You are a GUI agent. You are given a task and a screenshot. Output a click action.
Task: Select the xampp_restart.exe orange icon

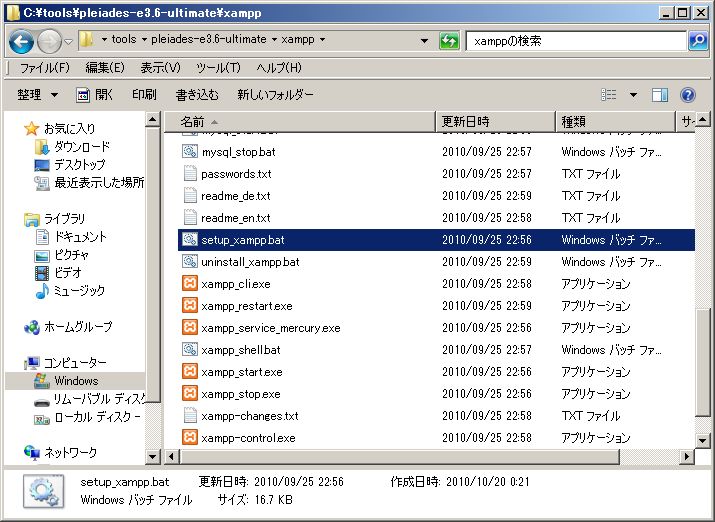190,305
